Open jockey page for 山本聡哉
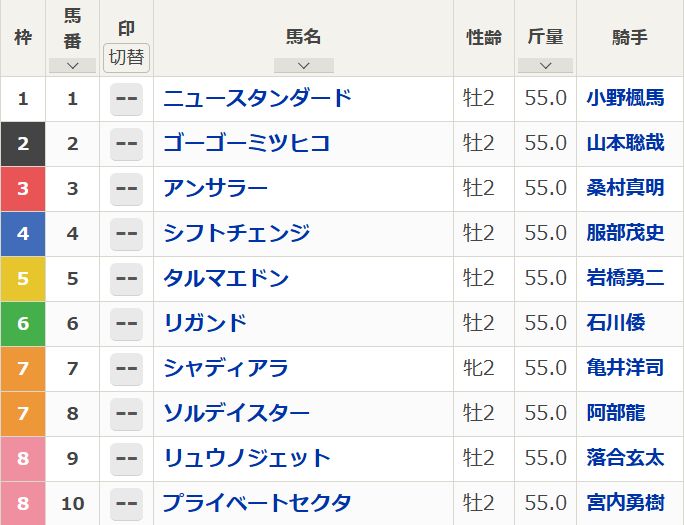 click(x=626, y=143)
